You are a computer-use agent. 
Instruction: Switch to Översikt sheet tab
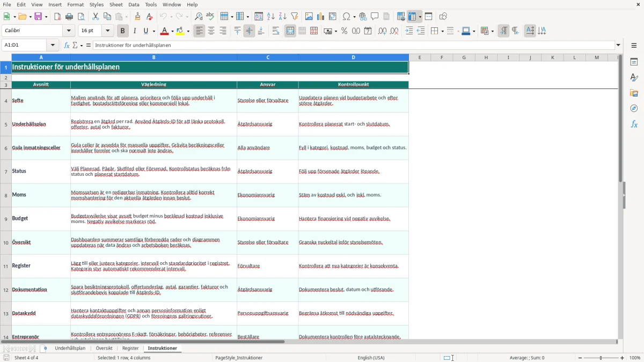click(104, 349)
